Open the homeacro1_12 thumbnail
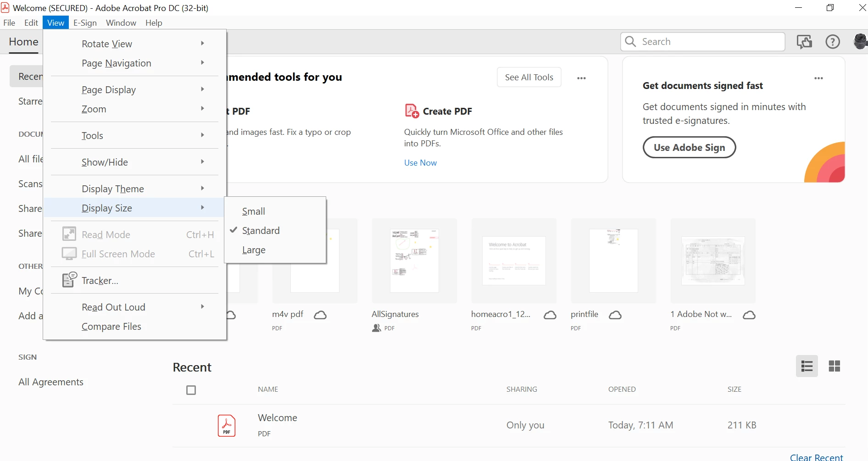This screenshot has width=868, height=461. 514,261
